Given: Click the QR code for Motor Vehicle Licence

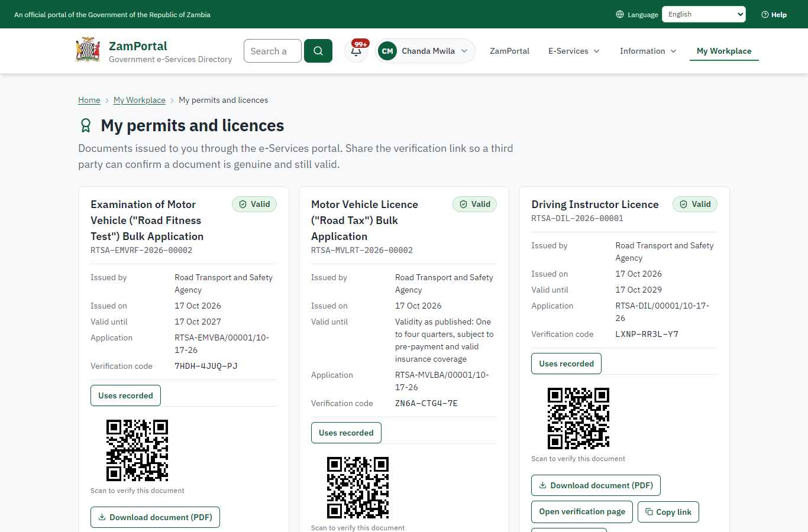Looking at the screenshot, I should pos(358,488).
